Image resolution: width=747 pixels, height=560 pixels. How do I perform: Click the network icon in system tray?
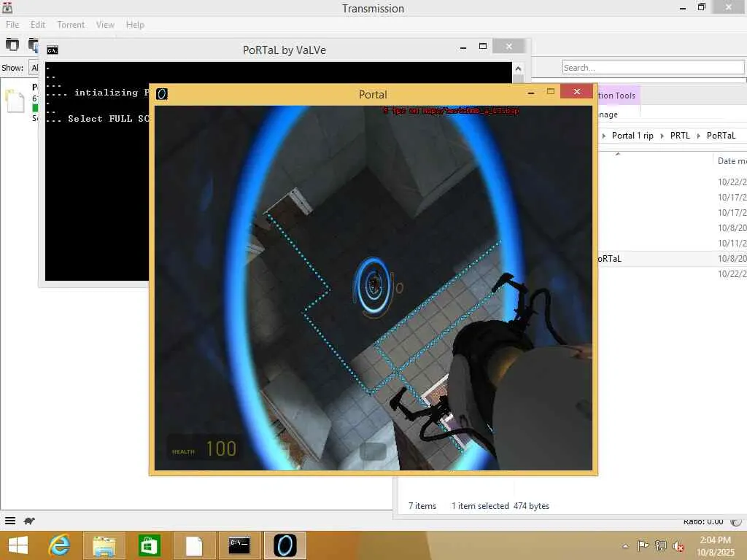click(660, 545)
